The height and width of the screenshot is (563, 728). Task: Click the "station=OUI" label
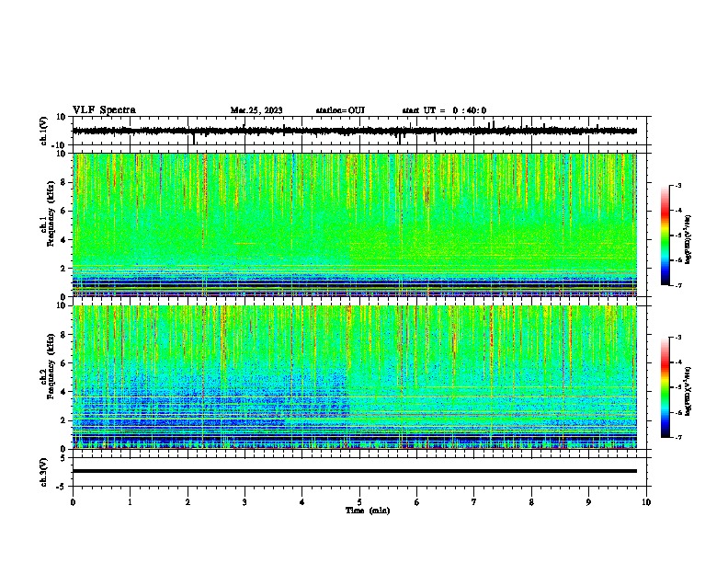click(x=340, y=110)
